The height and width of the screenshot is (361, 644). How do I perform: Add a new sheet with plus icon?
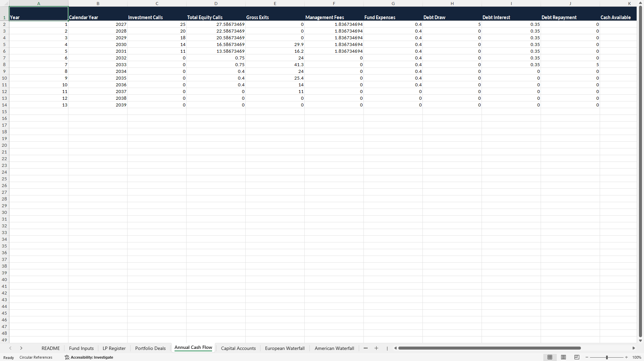pos(376,348)
